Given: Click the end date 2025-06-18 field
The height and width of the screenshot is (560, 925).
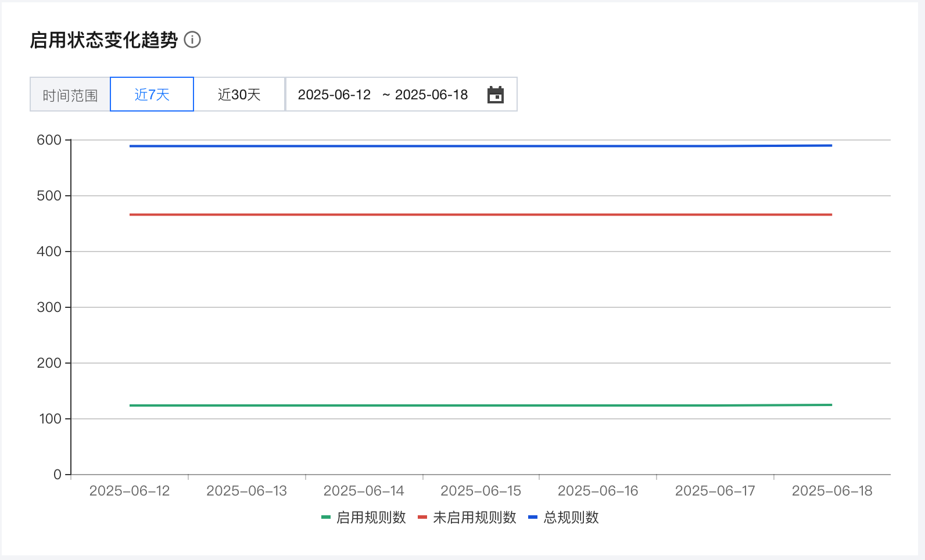Looking at the screenshot, I should point(431,95).
